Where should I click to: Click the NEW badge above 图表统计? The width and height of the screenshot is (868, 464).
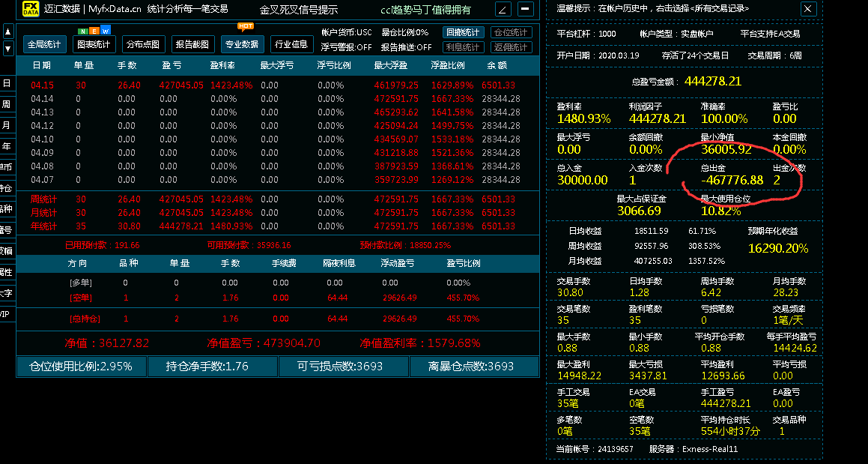point(94,30)
